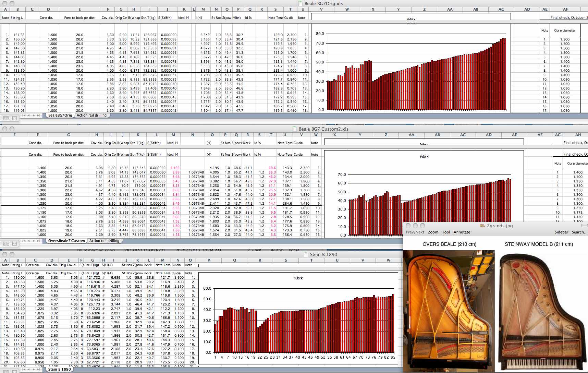
Task: Toggle the toolbar pill button in 2grands.jpg window
Action: pyautogui.click(x=585, y=226)
